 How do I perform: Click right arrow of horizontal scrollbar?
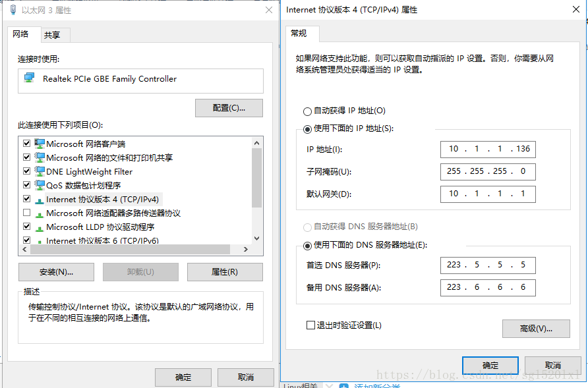[x=246, y=249]
